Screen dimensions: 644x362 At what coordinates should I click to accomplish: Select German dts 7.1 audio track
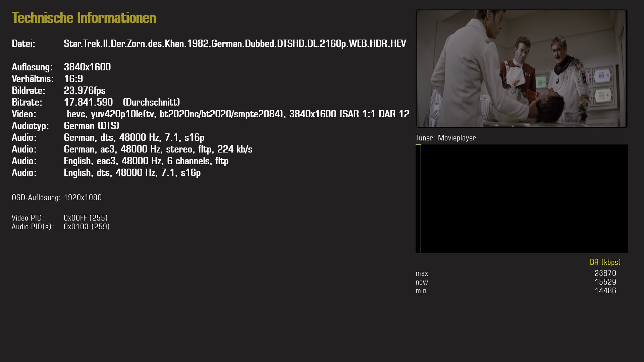click(x=134, y=137)
